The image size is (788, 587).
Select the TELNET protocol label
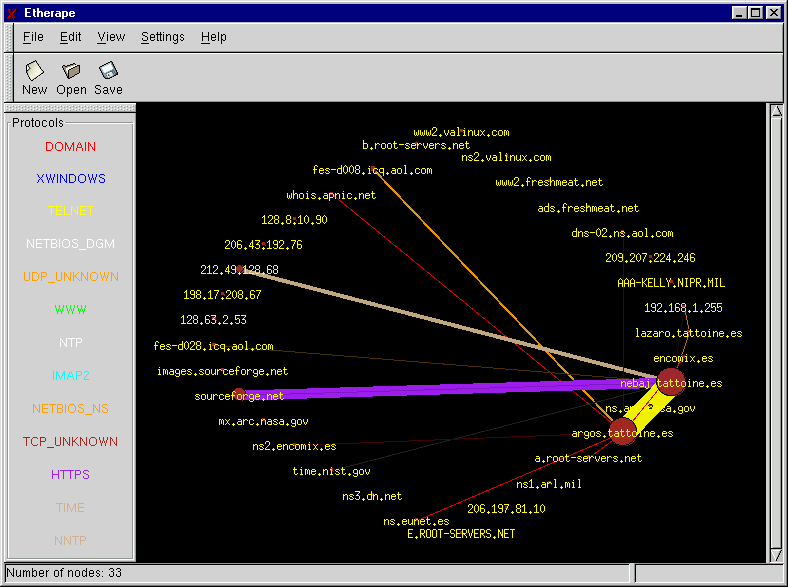coord(70,212)
